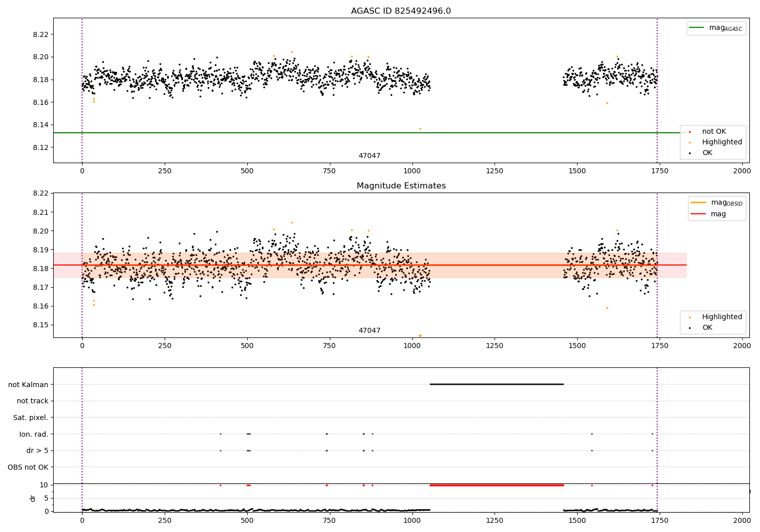Screen dimensions: 760x532
Task: Click the 8.22 y-axis tick in top plot
Action: [x=41, y=34]
